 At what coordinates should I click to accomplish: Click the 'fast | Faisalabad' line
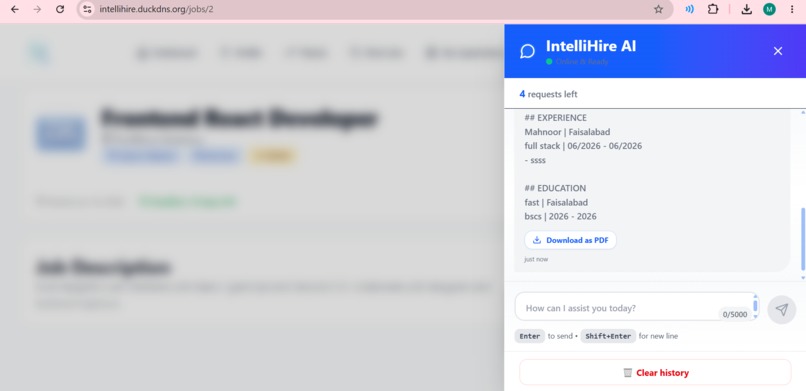coord(556,202)
